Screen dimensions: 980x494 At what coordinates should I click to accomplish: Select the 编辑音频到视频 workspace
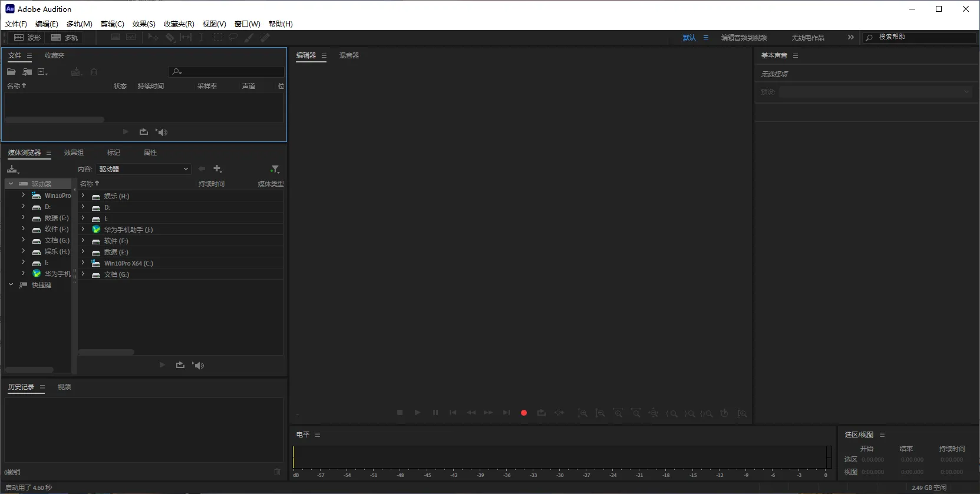744,38
